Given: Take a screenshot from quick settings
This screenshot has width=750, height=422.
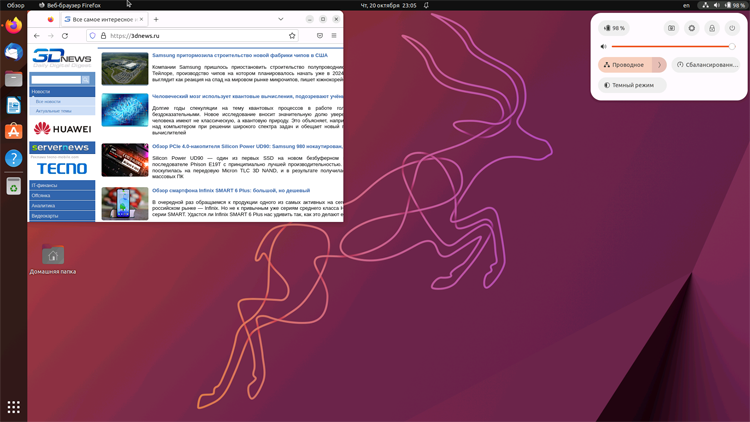Looking at the screenshot, I should [671, 28].
